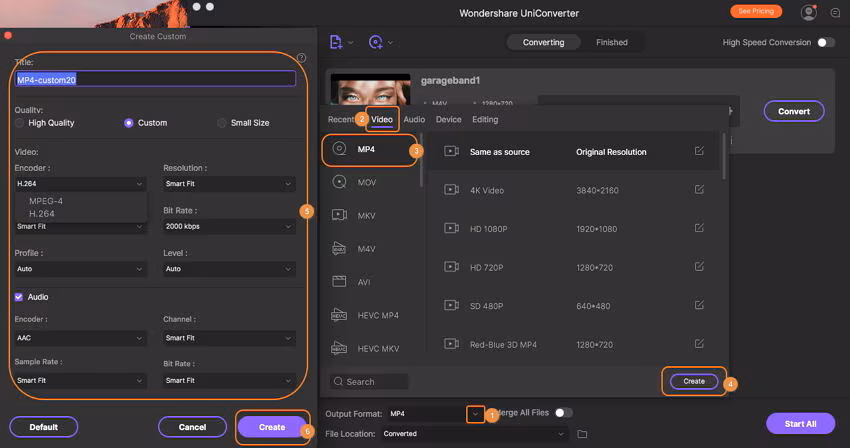Image resolution: width=850 pixels, height=448 pixels.
Task: Click the video icon beside HD 1080P
Action: pos(452,228)
